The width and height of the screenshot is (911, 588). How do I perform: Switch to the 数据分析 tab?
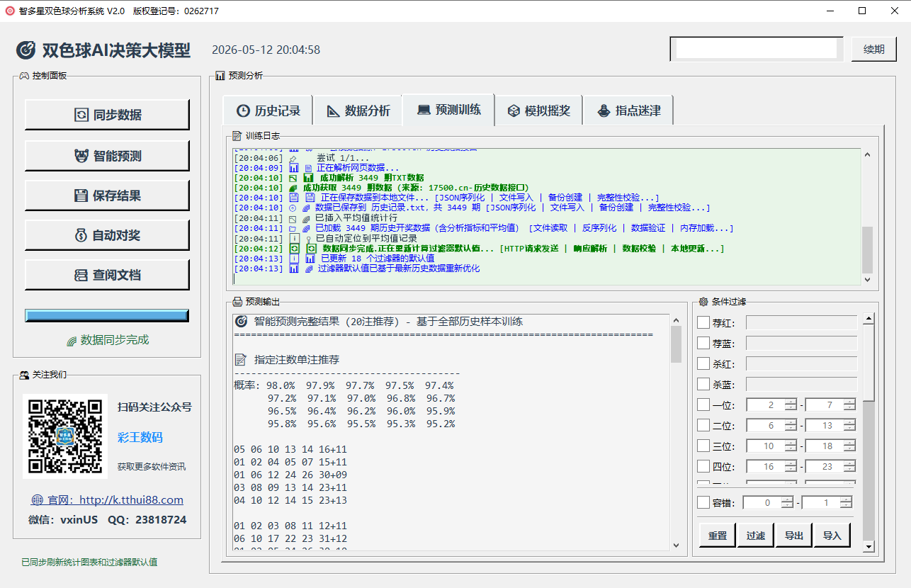(358, 111)
